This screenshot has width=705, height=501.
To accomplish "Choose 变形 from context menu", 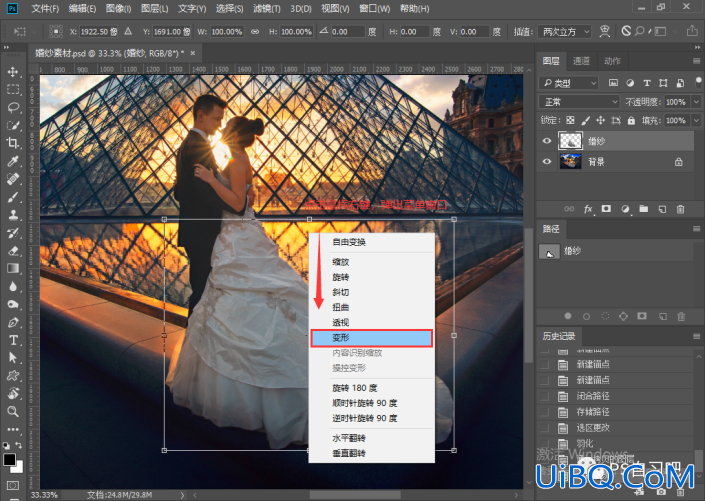I will click(371, 338).
